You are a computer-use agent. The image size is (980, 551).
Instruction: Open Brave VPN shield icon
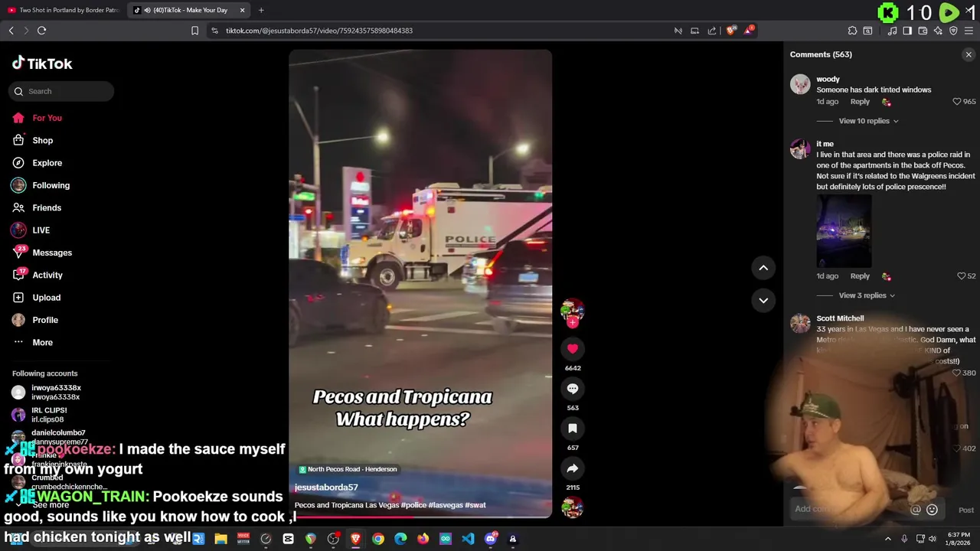[x=953, y=31]
